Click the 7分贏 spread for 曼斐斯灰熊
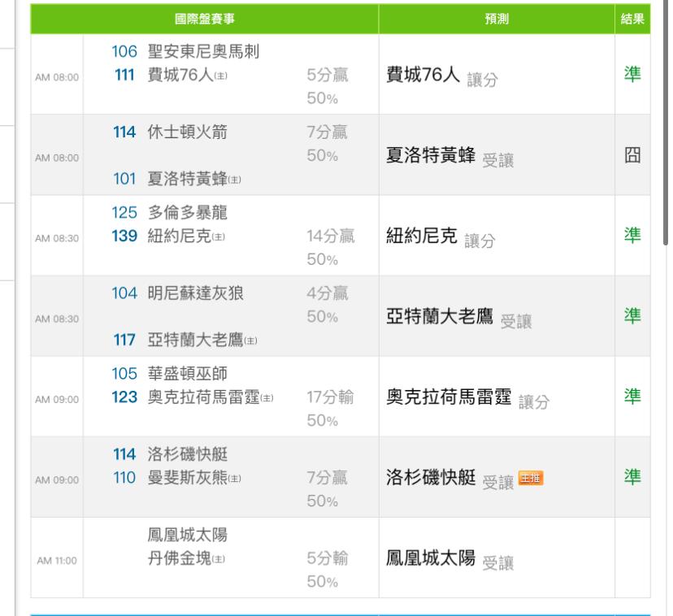Viewport: 673px width, 616px height. [328, 478]
